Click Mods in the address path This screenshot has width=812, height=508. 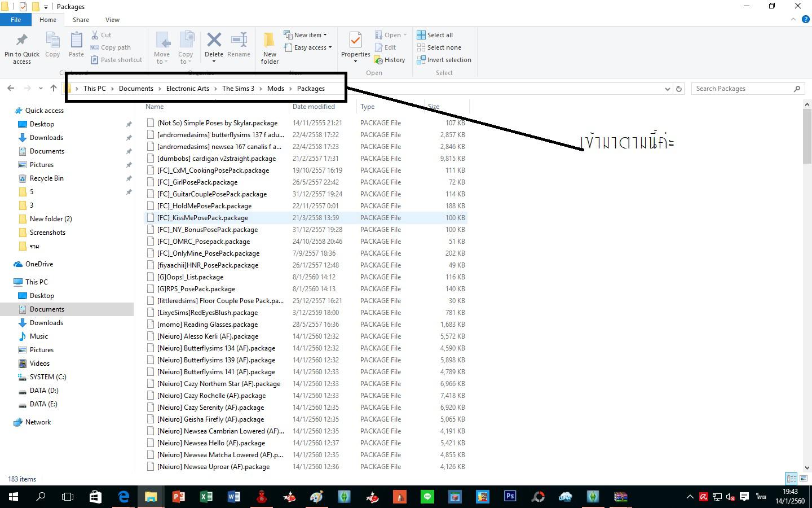(x=276, y=89)
